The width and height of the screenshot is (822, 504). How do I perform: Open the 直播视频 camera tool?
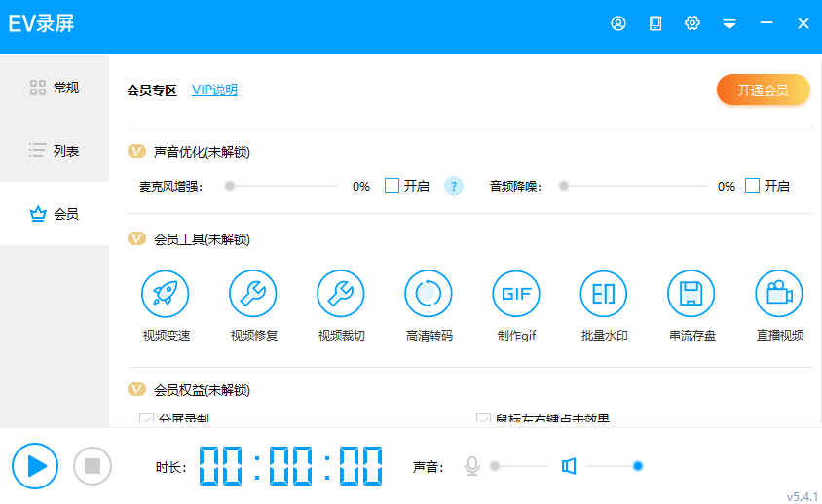[779, 293]
